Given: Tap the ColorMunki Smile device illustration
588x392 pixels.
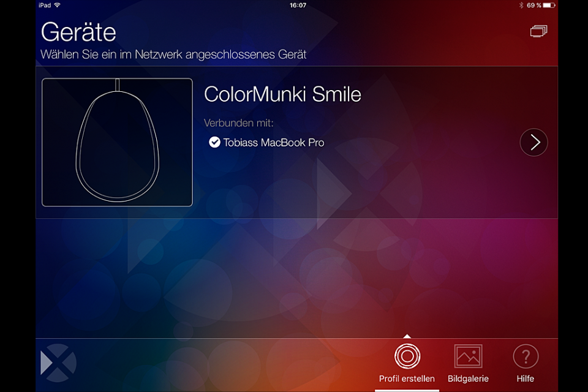Looking at the screenshot, I should point(116,141).
